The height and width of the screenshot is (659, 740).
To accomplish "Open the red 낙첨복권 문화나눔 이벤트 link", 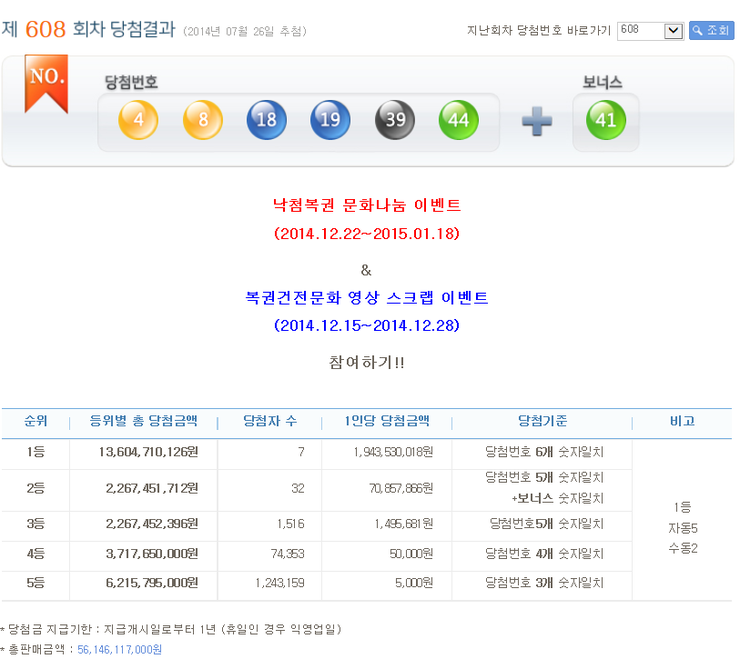I will (367, 205).
